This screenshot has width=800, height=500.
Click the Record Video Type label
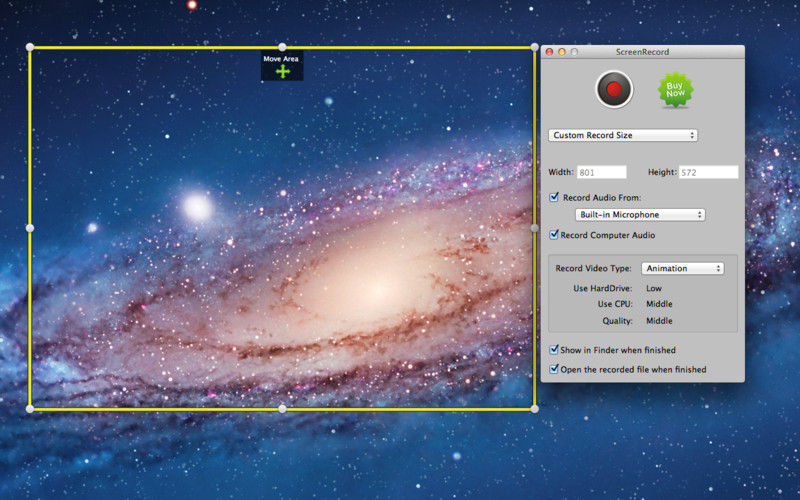(593, 268)
